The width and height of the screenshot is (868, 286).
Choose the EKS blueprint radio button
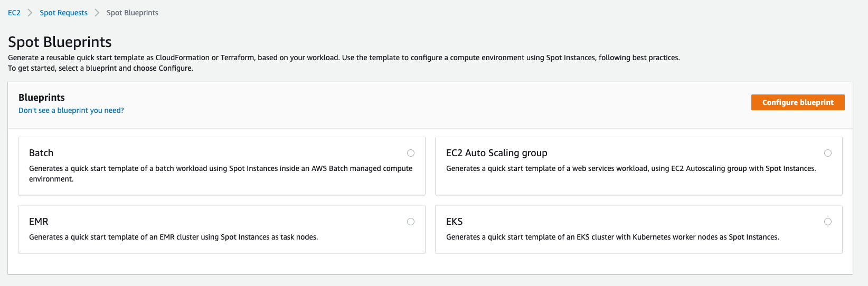[828, 222]
